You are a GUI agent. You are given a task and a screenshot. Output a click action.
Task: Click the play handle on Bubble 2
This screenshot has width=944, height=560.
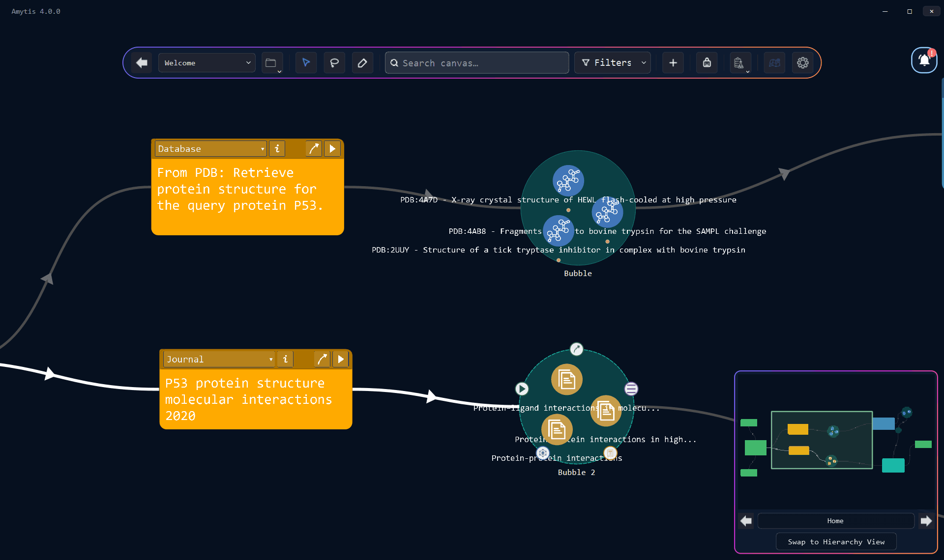(x=522, y=389)
